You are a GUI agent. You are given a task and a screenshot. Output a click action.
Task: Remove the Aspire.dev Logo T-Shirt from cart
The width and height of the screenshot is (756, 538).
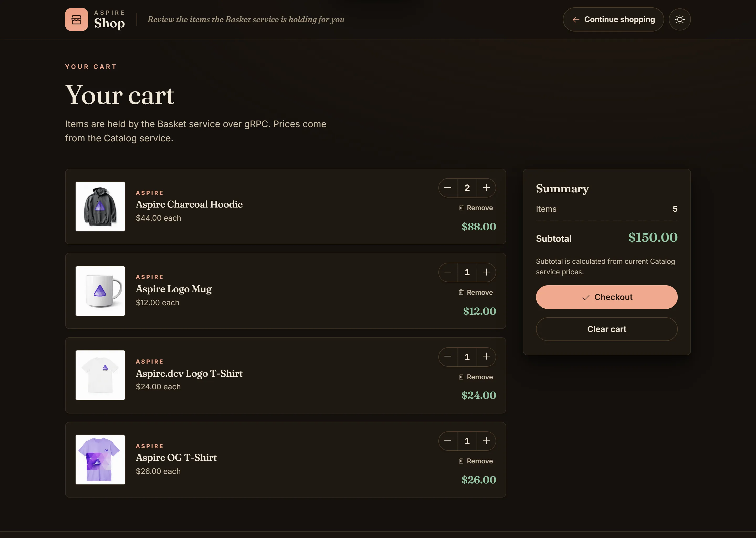(476, 377)
